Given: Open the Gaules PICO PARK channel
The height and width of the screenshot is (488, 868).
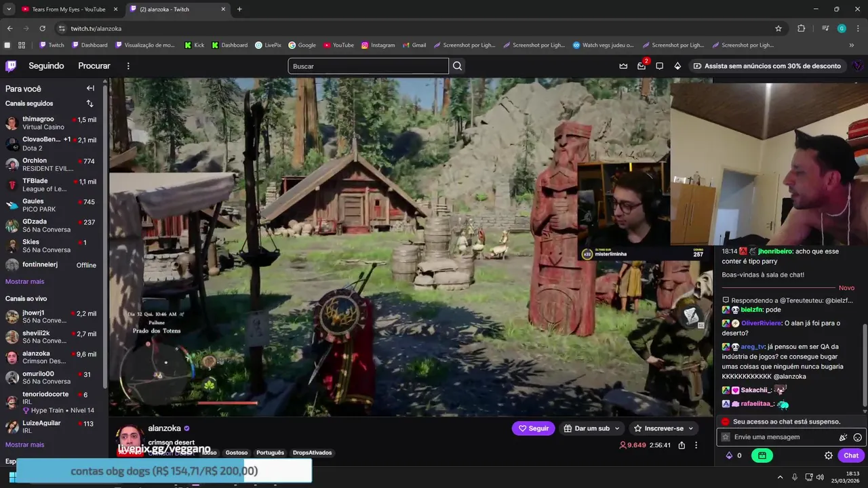Looking at the screenshot, I should click(52, 205).
